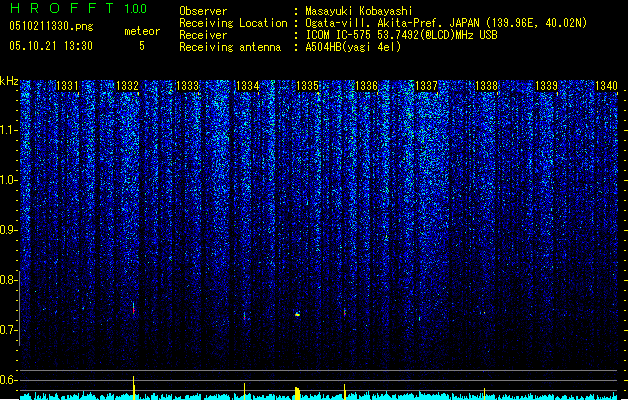The width and height of the screenshot is (629, 400).
Task: Click the meteor echo near 1334
Action: [x=244, y=316]
